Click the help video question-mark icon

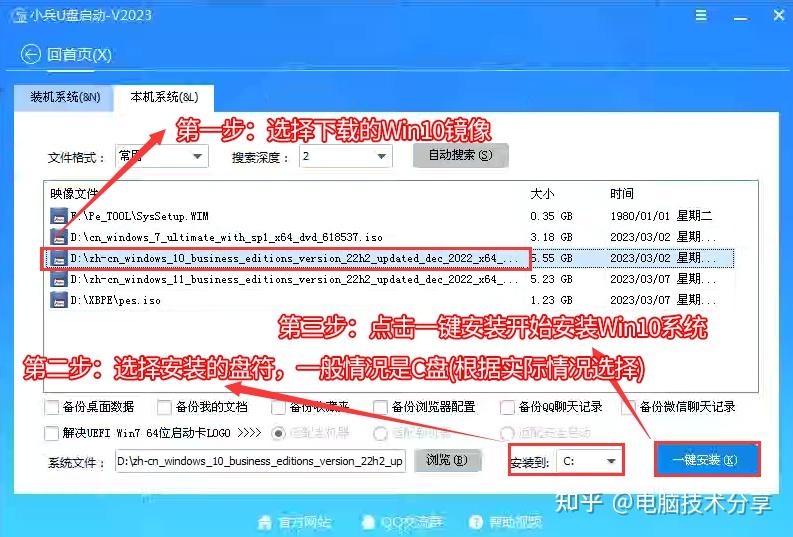[476, 522]
